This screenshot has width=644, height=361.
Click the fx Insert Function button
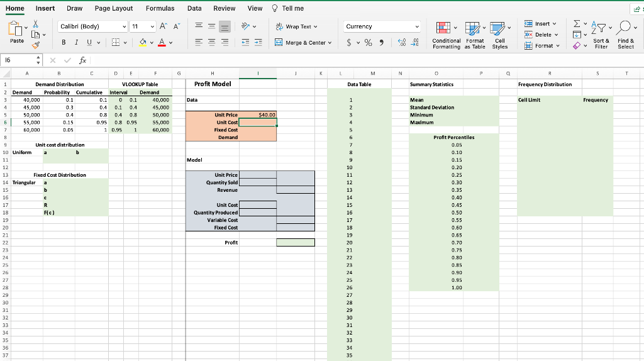(x=82, y=60)
